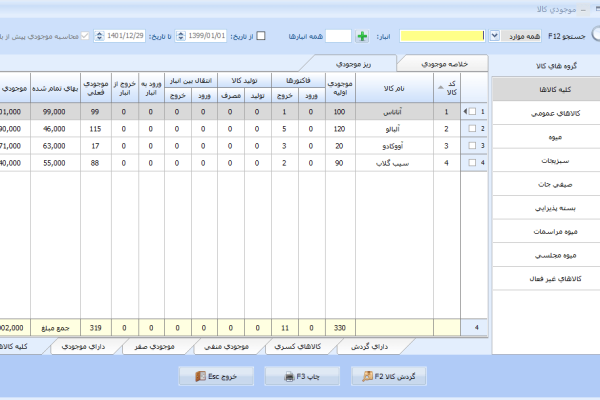Click sort arrow in کد کالا header
This screenshot has height=400, width=600.
441,88
